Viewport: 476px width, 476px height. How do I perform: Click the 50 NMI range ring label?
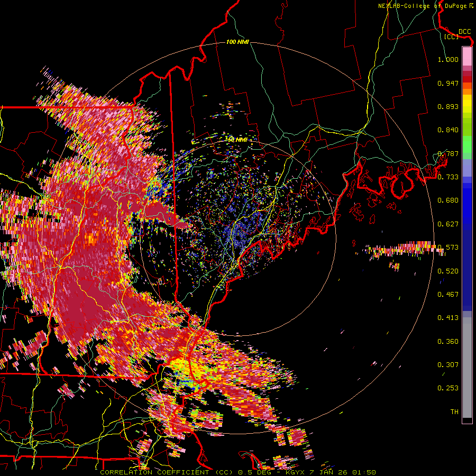point(237,140)
